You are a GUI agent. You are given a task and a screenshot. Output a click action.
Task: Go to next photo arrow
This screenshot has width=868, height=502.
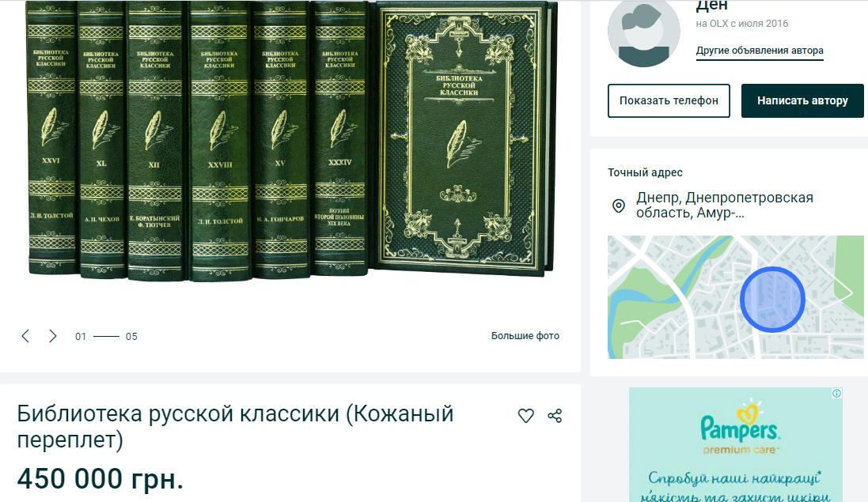(52, 336)
